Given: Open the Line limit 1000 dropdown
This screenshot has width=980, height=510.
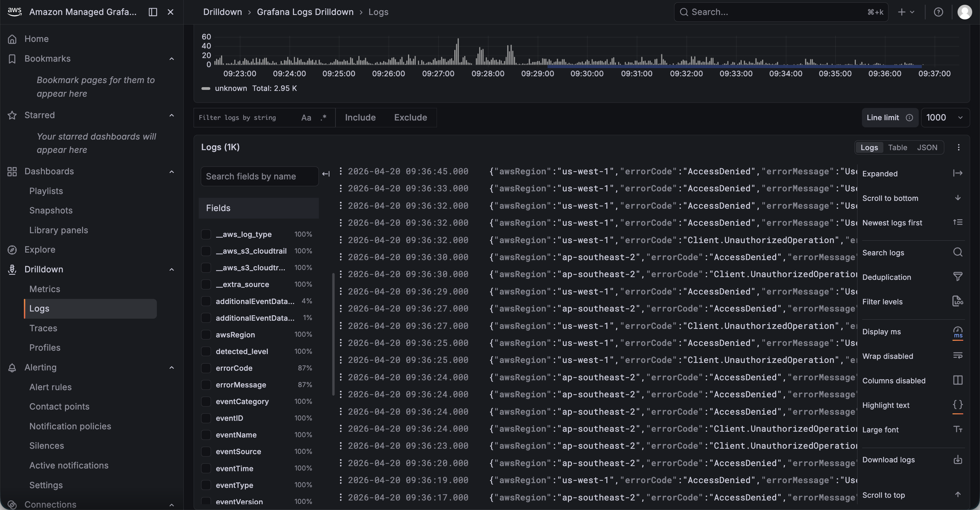Looking at the screenshot, I should tap(945, 117).
